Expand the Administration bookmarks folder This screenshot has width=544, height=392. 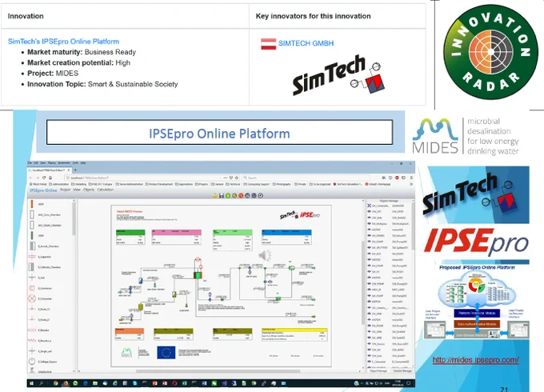tap(59, 184)
